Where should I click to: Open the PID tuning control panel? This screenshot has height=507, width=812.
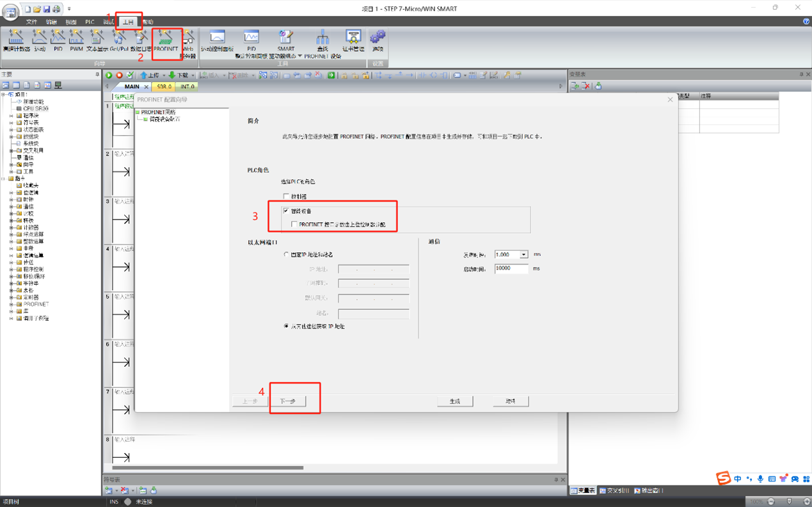tap(251, 44)
